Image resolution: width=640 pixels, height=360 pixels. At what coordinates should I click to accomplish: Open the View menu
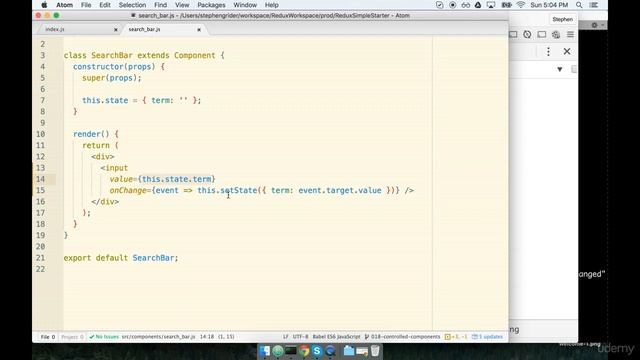[x=182, y=5]
